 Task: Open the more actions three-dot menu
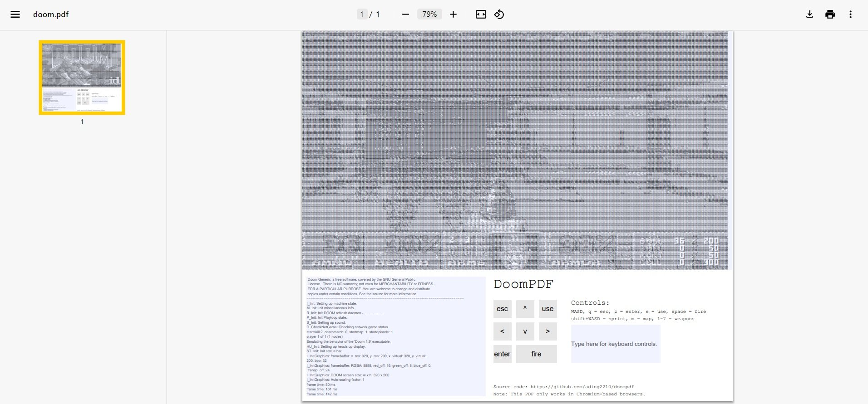coord(850,15)
